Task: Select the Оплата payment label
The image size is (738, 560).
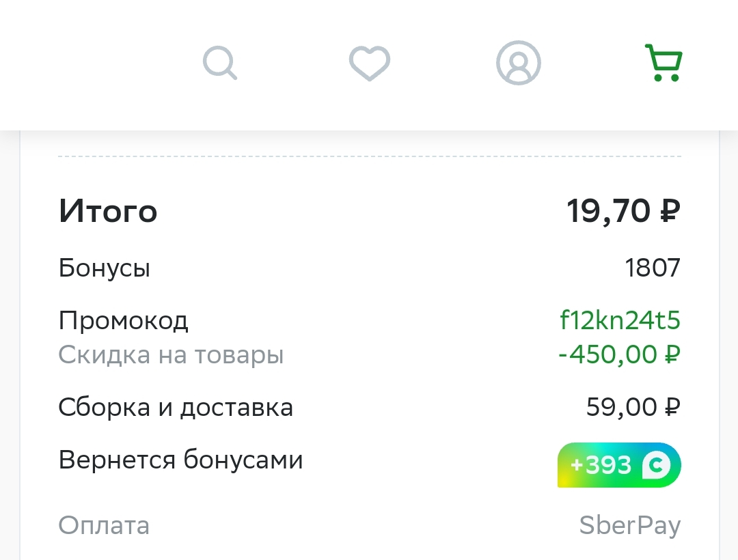Action: (104, 525)
